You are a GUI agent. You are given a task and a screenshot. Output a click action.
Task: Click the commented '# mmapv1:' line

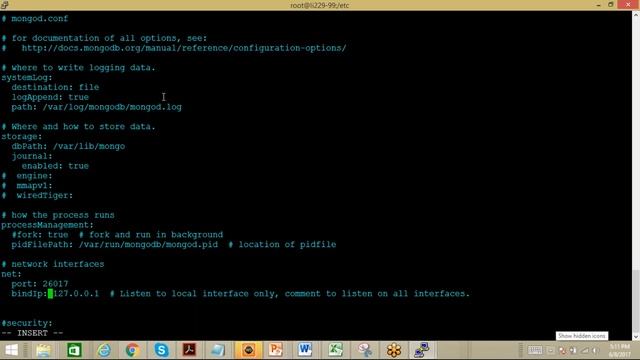[x=27, y=185]
